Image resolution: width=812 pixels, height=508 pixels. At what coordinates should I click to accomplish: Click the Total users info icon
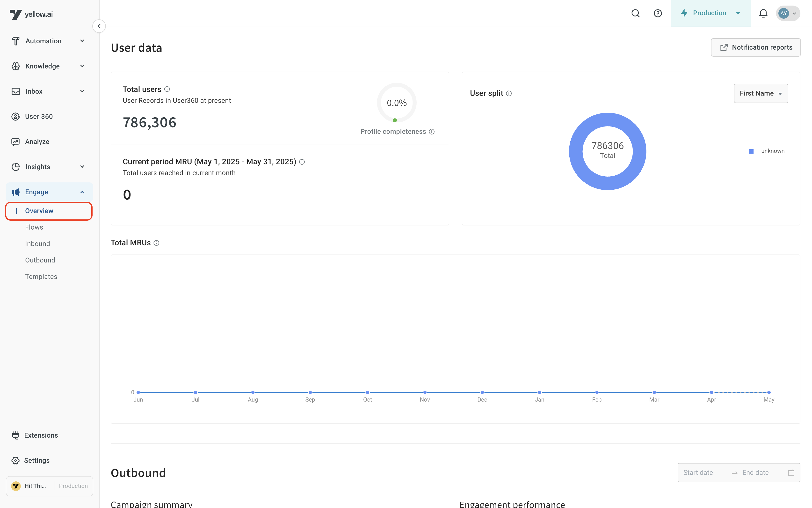coord(167,89)
